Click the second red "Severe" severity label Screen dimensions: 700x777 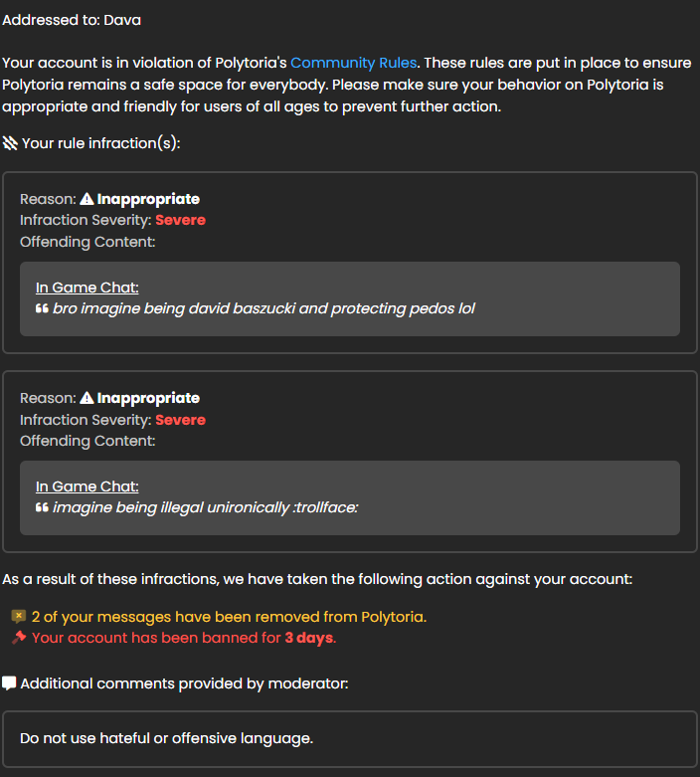tap(180, 420)
